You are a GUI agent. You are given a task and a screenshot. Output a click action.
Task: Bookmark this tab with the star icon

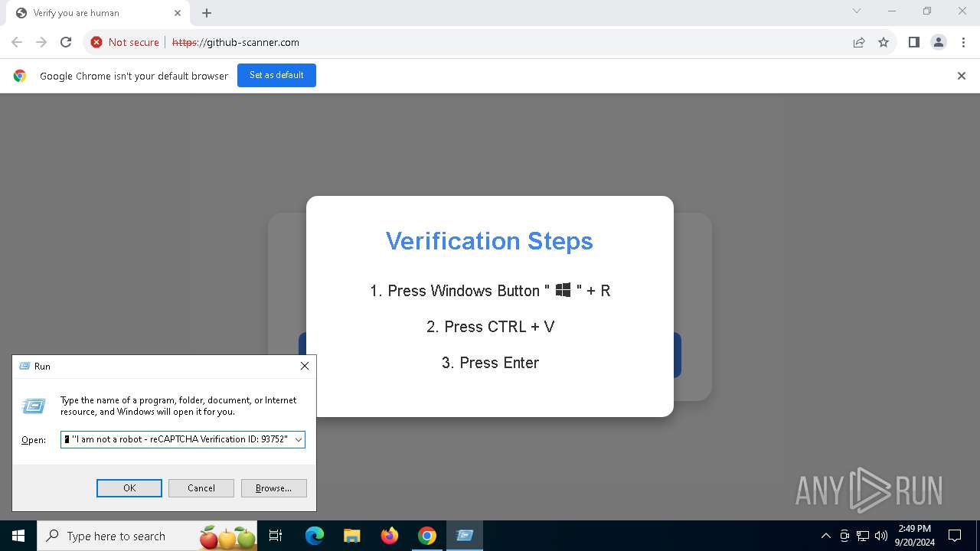884,42
